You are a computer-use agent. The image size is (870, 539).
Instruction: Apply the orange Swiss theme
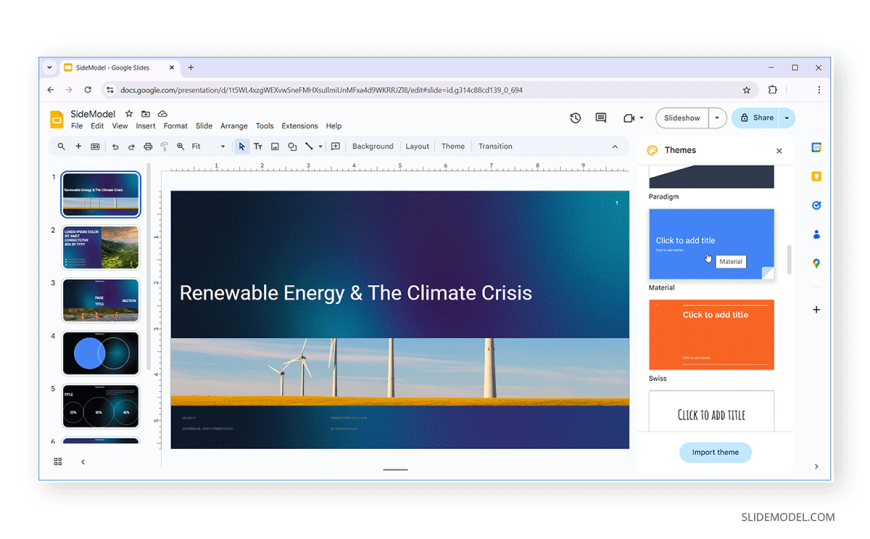pos(711,335)
